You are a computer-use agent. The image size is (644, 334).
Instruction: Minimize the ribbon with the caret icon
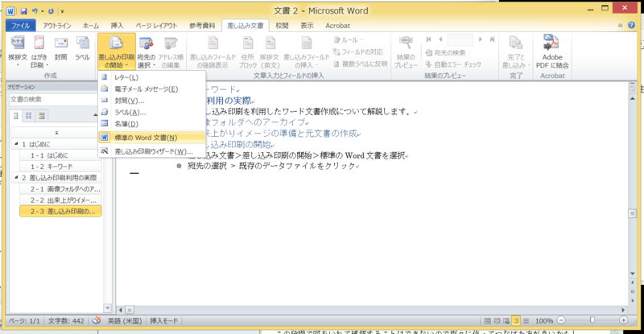click(x=620, y=26)
